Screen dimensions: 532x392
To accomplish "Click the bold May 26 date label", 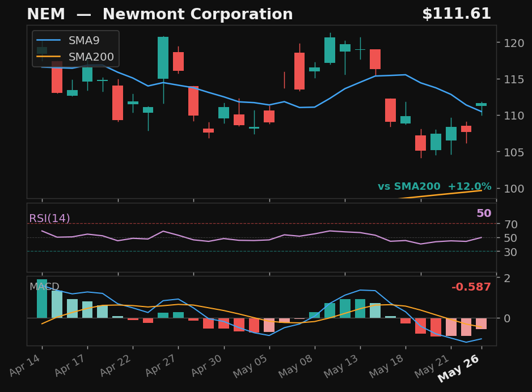I will (459, 369).
